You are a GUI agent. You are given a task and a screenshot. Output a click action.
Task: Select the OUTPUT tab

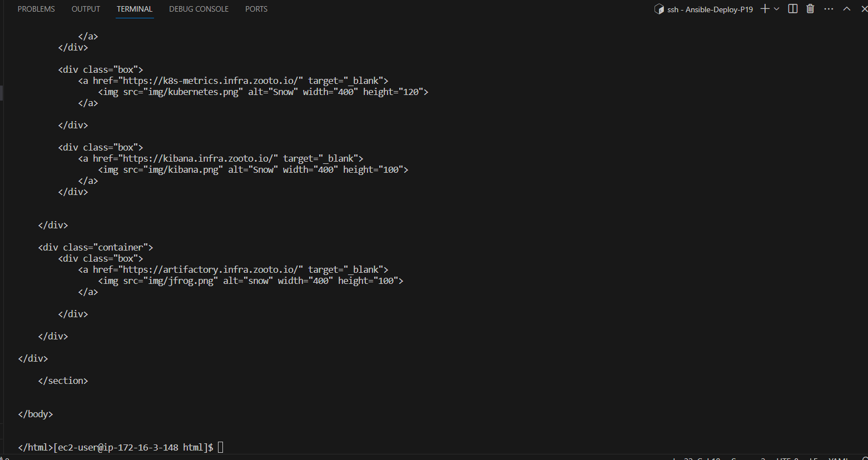(x=85, y=8)
